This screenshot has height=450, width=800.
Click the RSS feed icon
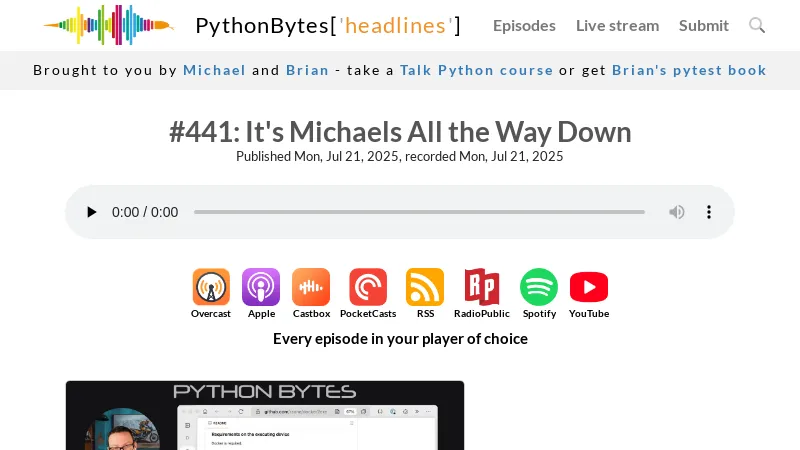(x=425, y=287)
